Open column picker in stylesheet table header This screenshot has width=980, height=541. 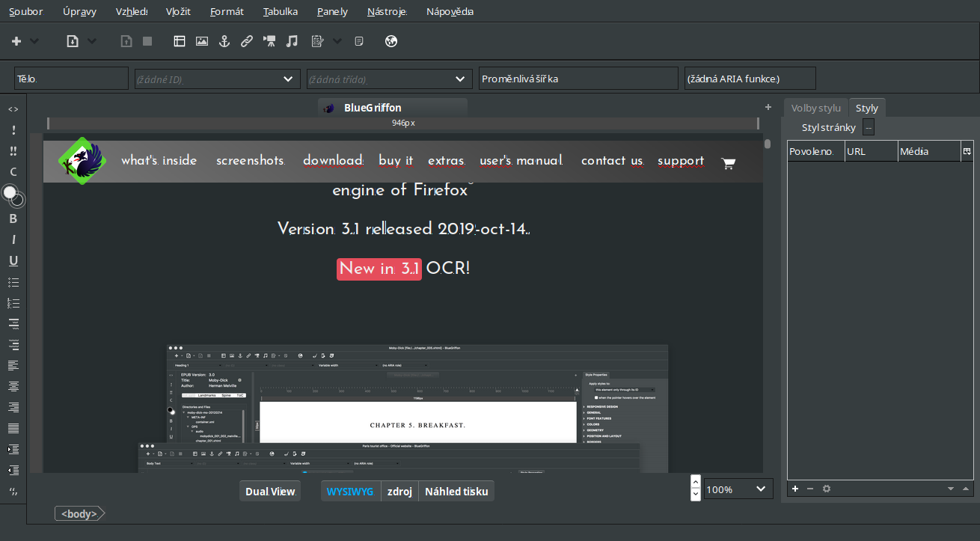pos(967,151)
